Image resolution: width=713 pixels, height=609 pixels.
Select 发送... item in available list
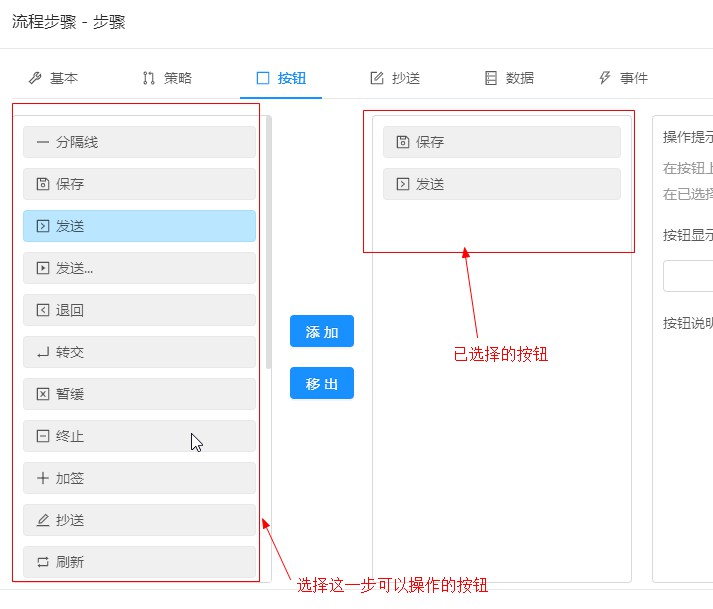[140, 268]
